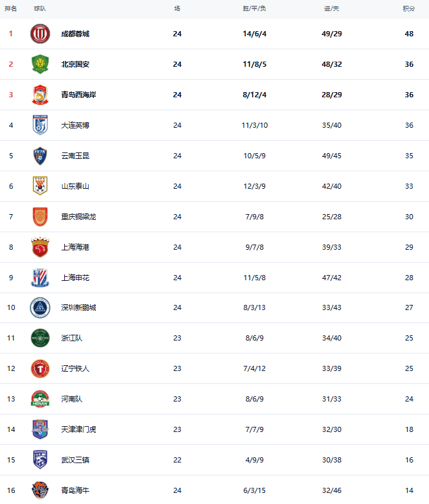429x504 pixels.
Task: Select the 进/失 column header
Action: (331, 8)
